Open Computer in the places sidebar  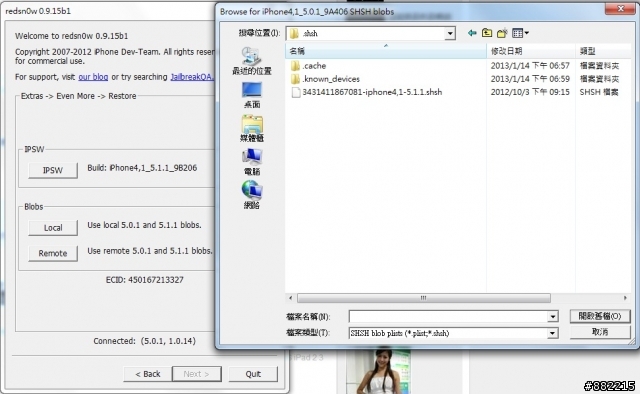(x=252, y=162)
